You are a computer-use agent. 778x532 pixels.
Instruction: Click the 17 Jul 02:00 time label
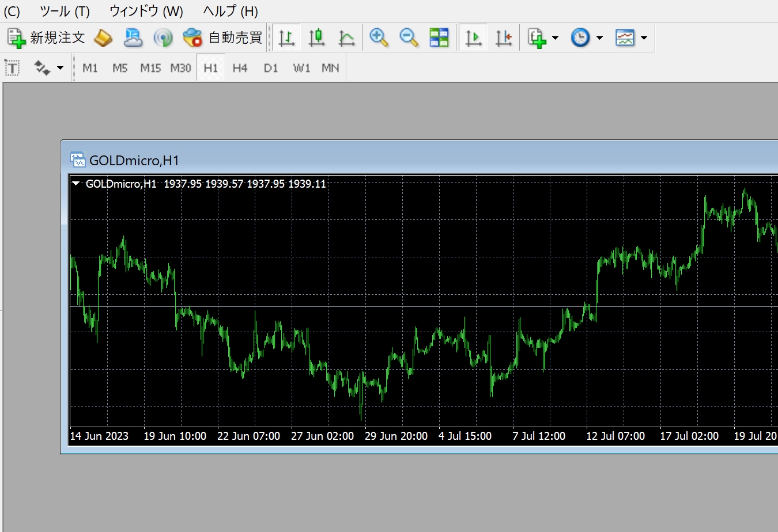coord(689,436)
